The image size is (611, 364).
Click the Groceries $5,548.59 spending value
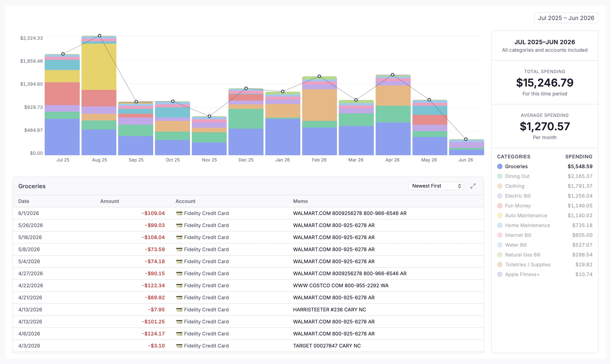tap(580, 166)
